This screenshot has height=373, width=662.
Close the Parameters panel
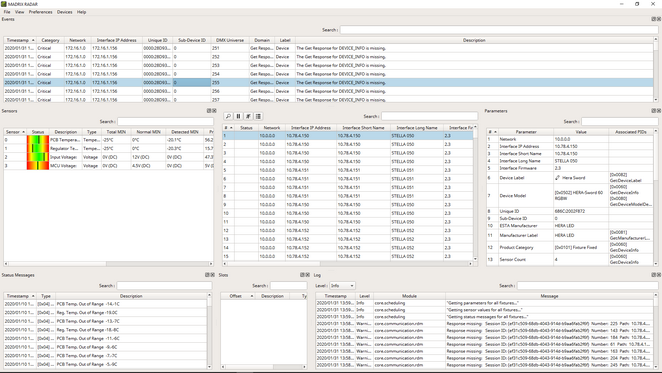point(659,111)
